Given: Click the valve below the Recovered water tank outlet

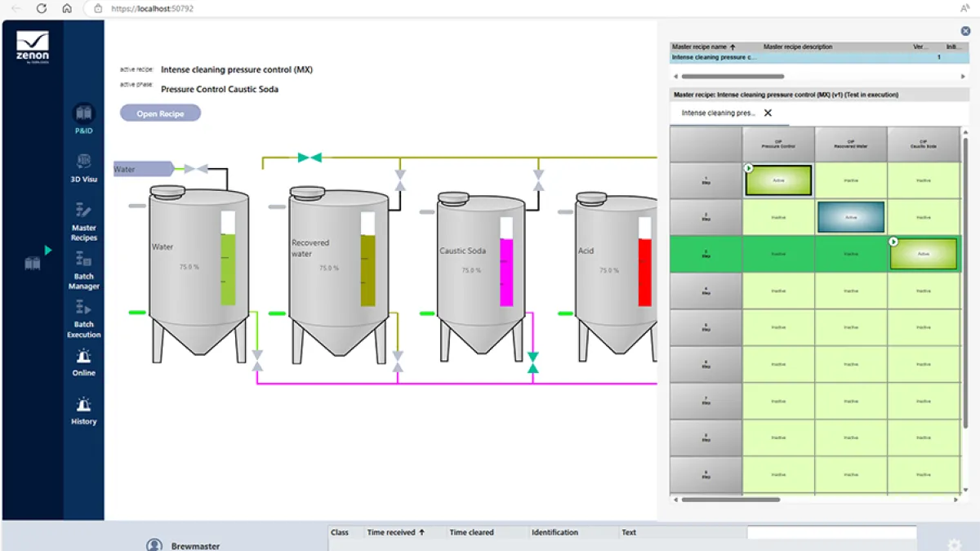Looking at the screenshot, I should [398, 361].
